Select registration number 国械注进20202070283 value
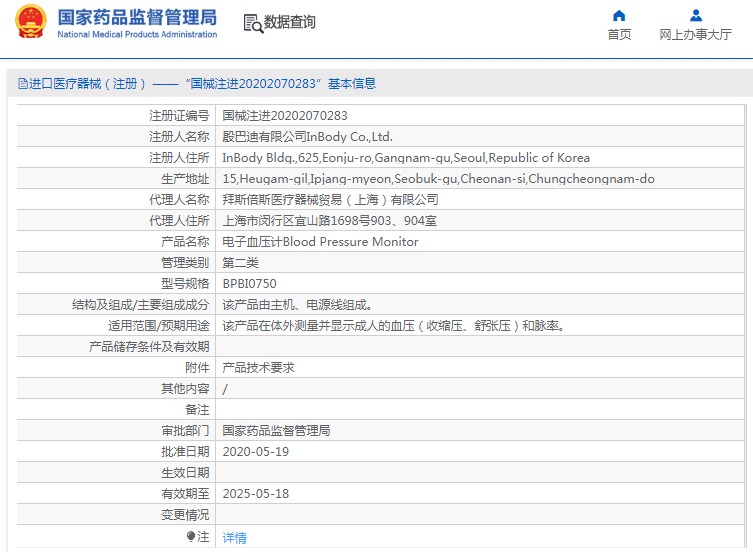Viewport: 753px width, 552px height. pos(285,116)
